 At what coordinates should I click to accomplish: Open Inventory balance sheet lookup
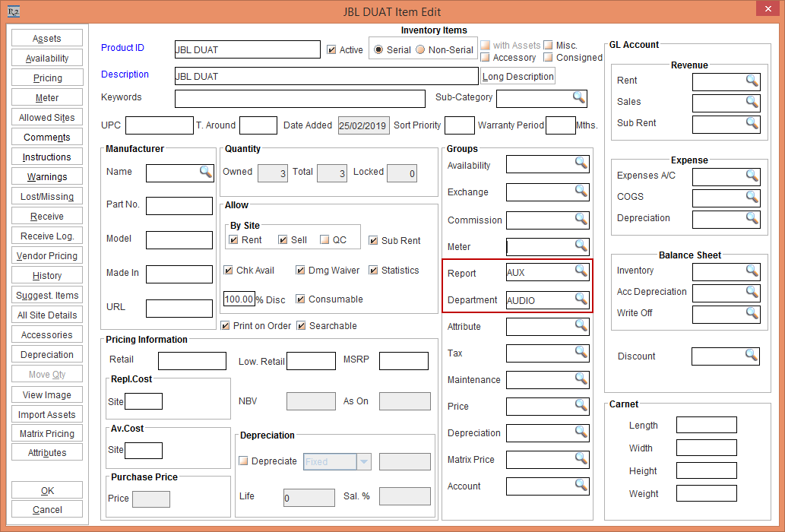(752, 271)
